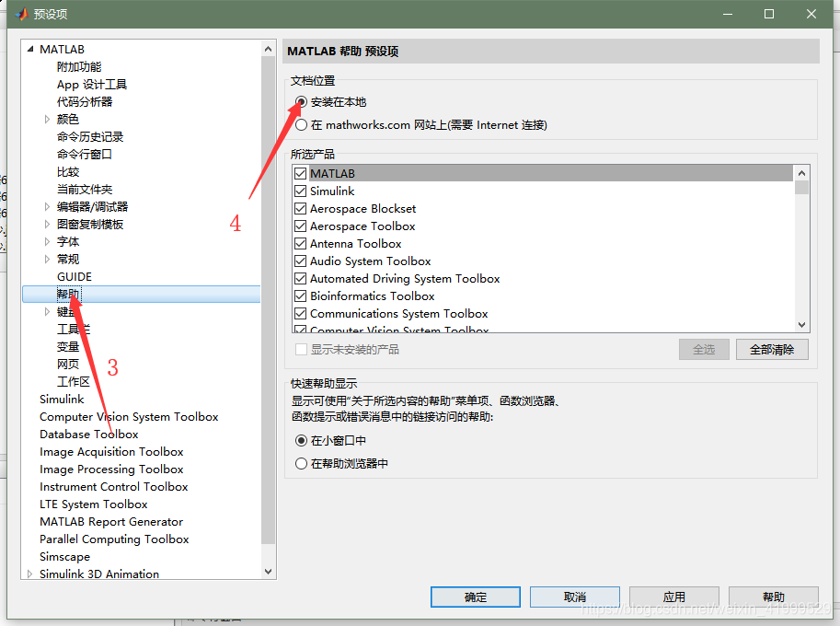Select Image Processing Toolbox tree item
The image size is (840, 626).
pyautogui.click(x=111, y=469)
